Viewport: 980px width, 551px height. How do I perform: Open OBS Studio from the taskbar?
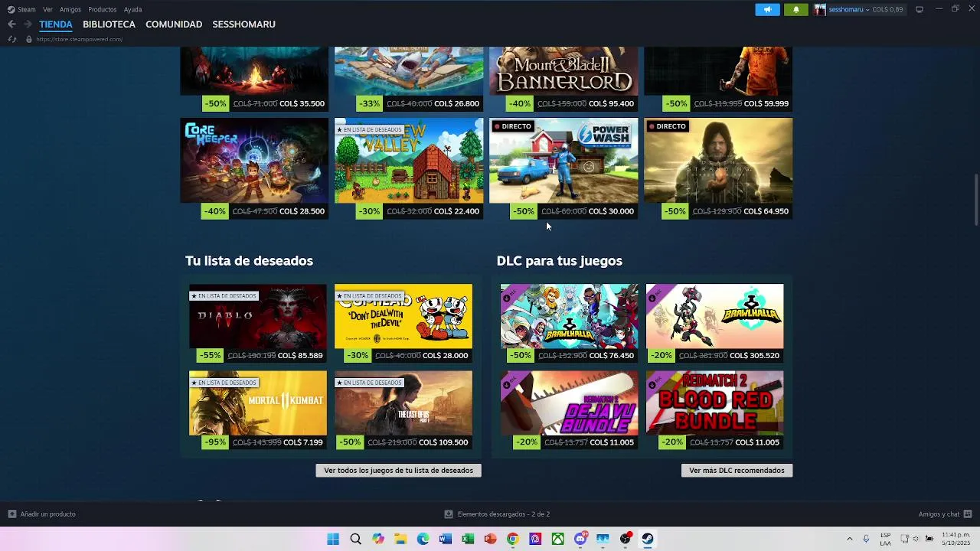(626, 539)
